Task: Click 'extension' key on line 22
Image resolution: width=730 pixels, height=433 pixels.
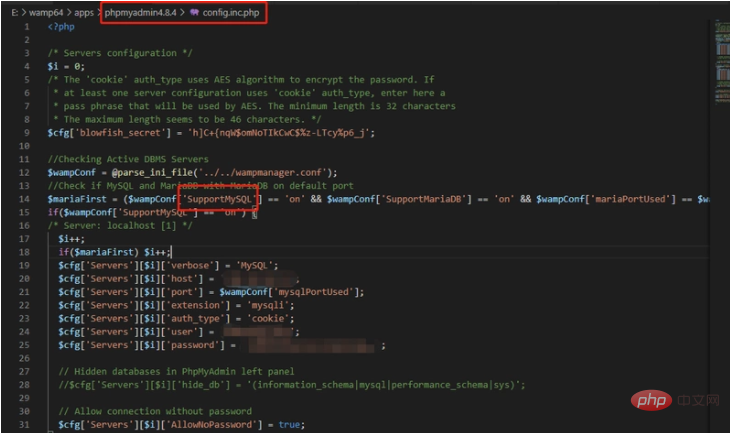Action: point(196,305)
